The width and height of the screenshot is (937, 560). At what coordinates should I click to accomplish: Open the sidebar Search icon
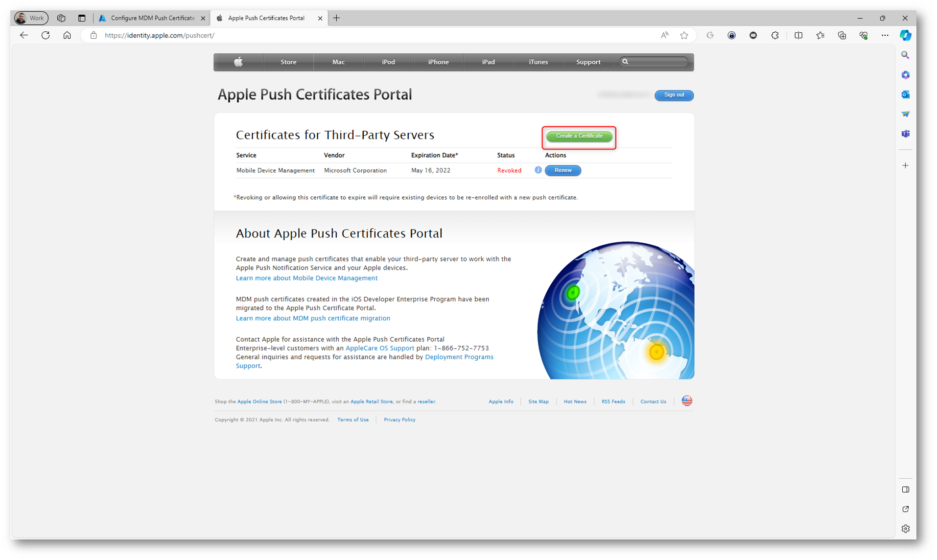[905, 55]
